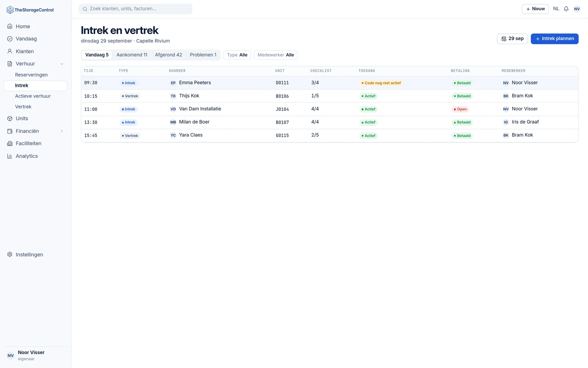Click the search magnifier icon

pyautogui.click(x=85, y=9)
